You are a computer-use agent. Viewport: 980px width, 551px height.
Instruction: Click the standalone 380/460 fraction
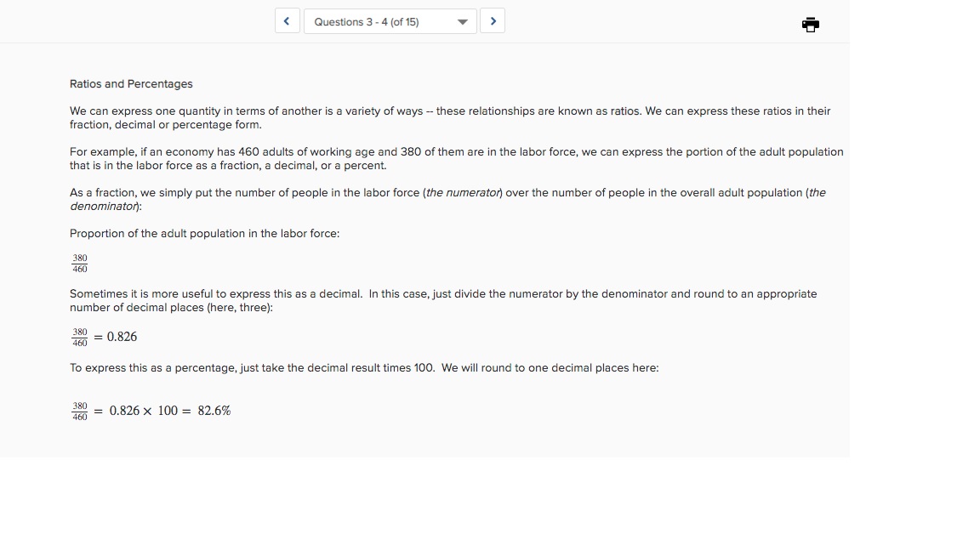(80, 263)
